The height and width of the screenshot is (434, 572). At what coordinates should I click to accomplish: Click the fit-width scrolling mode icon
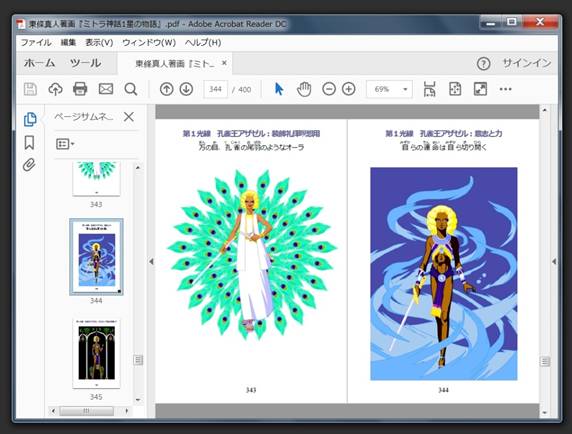[429, 89]
